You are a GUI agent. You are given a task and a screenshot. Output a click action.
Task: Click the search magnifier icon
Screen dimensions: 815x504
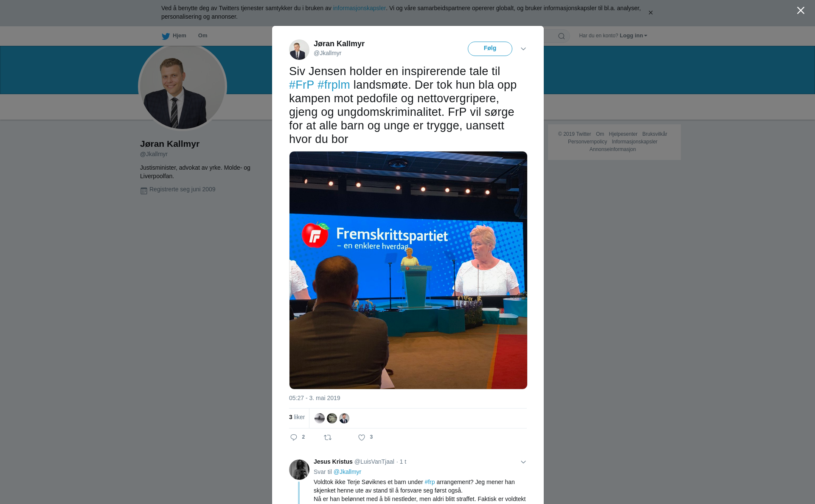(x=562, y=36)
